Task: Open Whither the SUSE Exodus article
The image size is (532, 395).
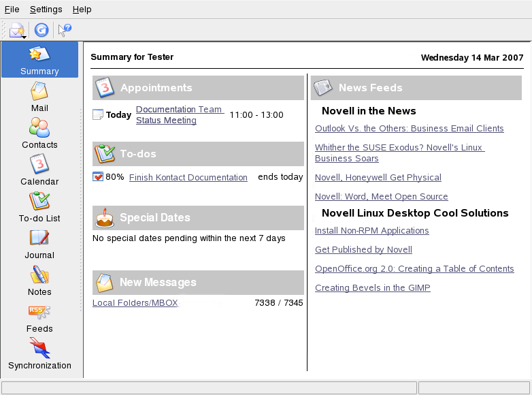Action: tap(399, 153)
